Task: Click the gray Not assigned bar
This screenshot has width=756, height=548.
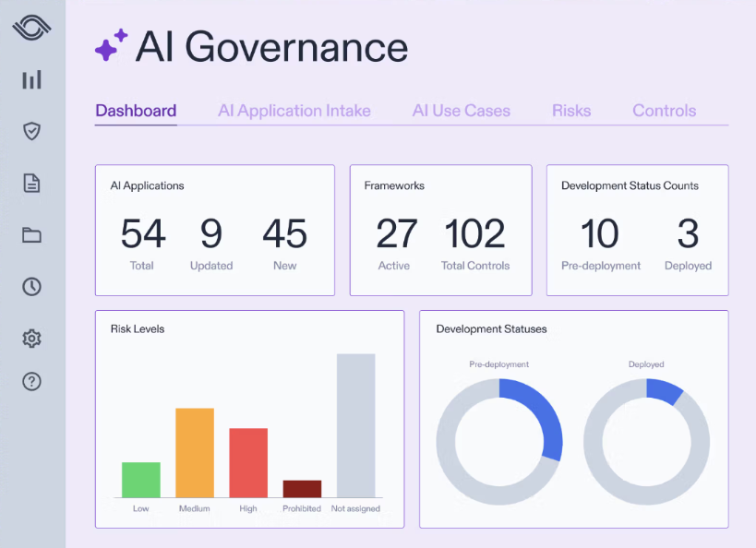Action: (x=355, y=425)
